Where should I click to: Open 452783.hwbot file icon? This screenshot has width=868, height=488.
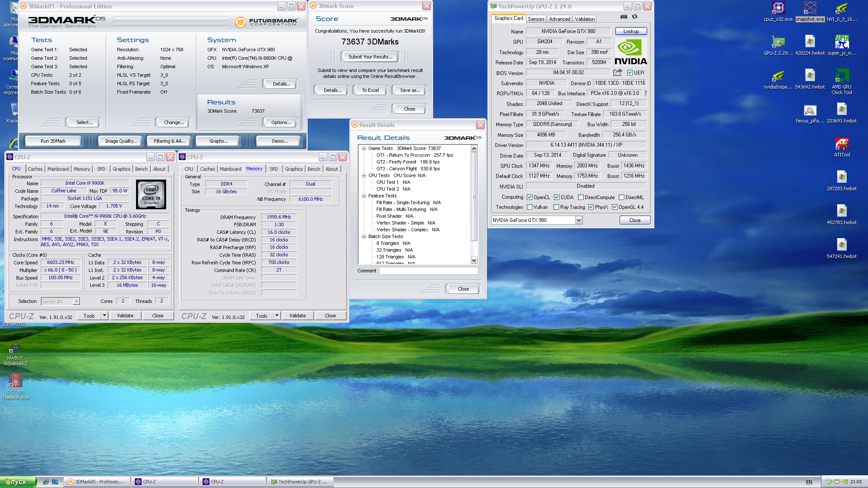842,215
